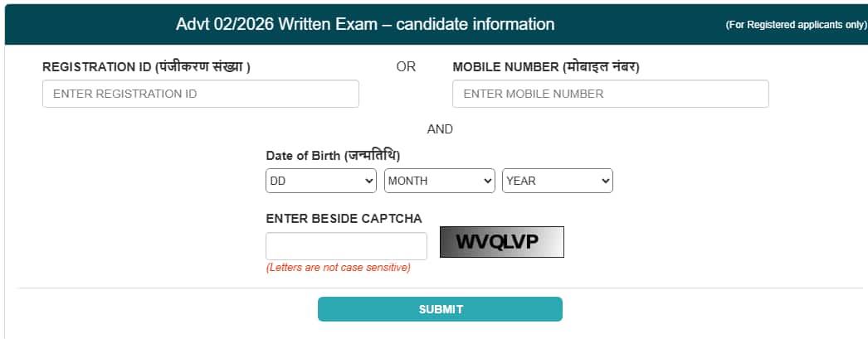
Task: Select the Date of Birth label
Action: tap(334, 155)
